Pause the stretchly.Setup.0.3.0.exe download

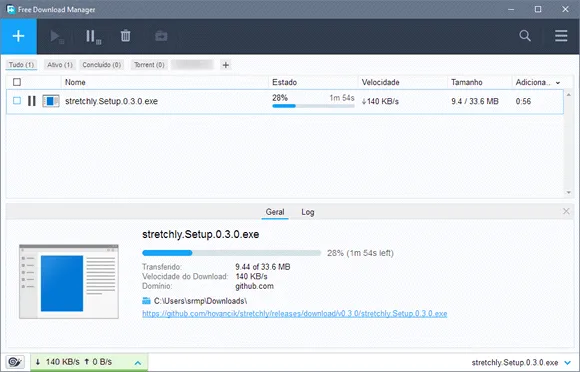tap(32, 101)
